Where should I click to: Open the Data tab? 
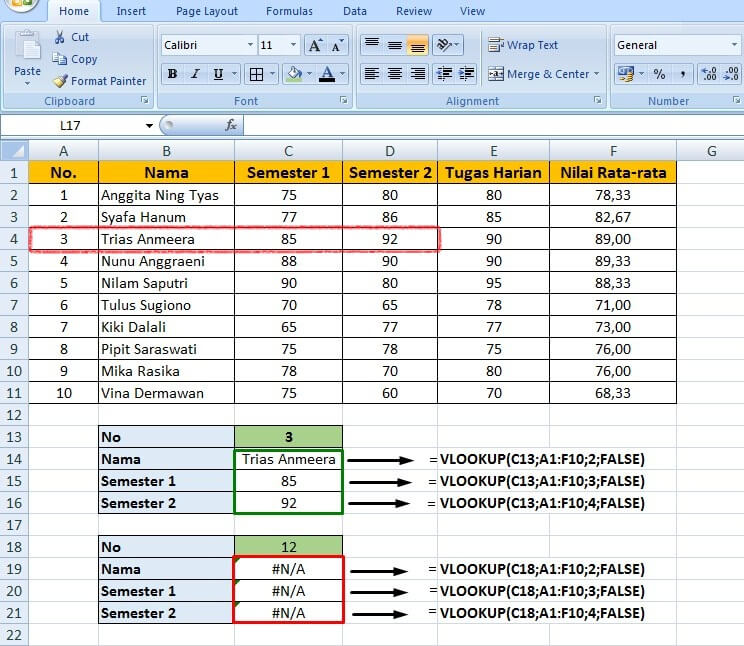click(355, 11)
